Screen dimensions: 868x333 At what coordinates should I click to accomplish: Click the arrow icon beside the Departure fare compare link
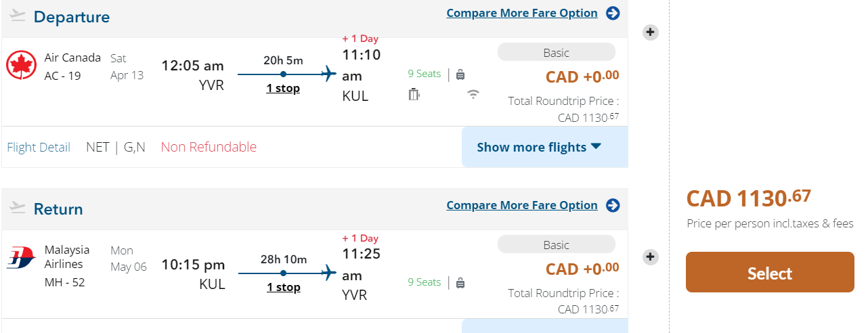click(613, 14)
